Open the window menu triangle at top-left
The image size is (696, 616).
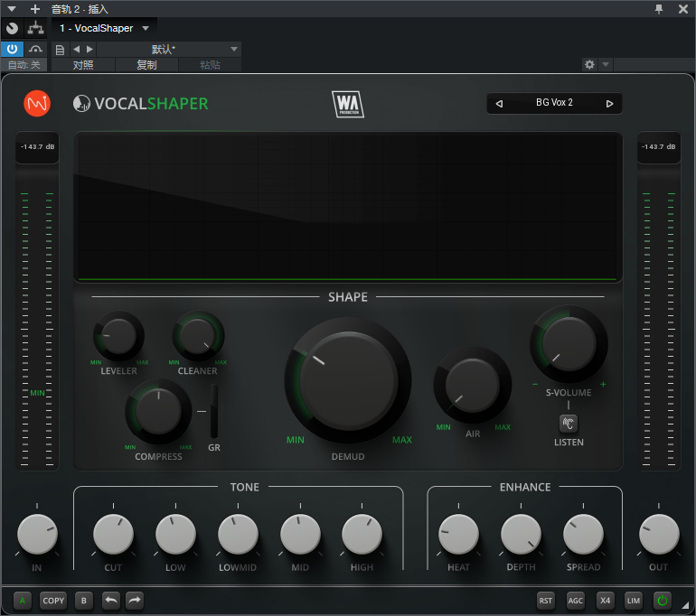pos(12,9)
